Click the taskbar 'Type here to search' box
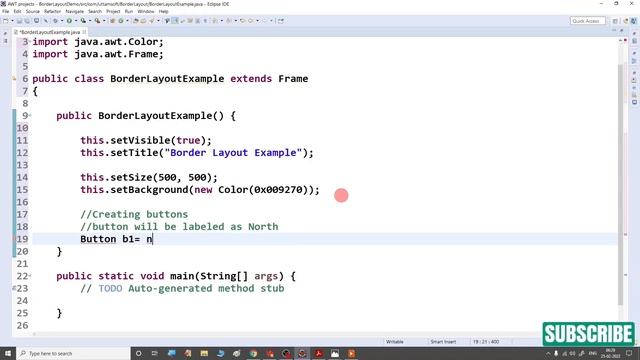The height and width of the screenshot is (360, 640). coord(73,353)
